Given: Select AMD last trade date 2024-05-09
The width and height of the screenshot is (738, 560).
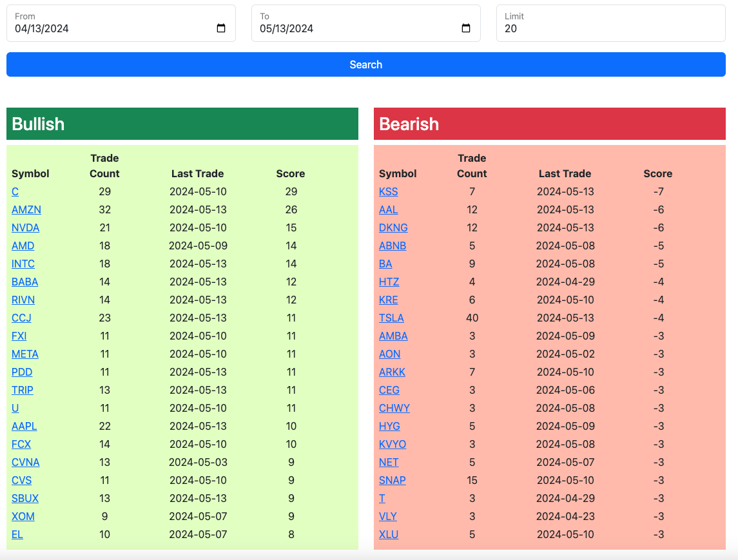Looking at the screenshot, I should click(198, 246).
